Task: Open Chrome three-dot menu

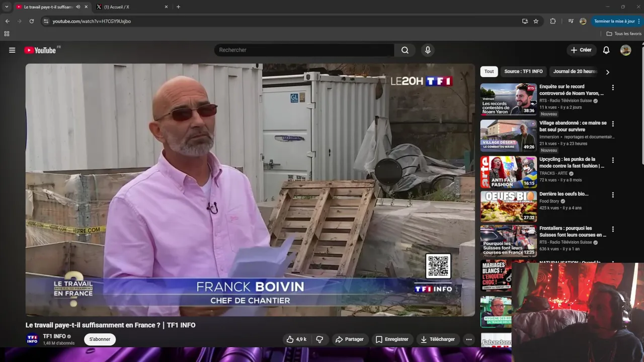Action: pyautogui.click(x=639, y=21)
